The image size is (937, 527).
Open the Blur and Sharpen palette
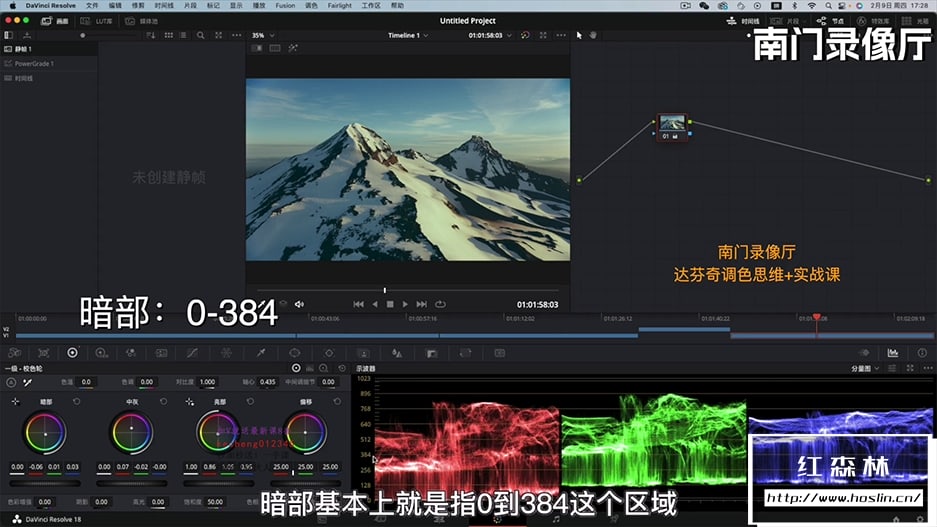(397, 353)
